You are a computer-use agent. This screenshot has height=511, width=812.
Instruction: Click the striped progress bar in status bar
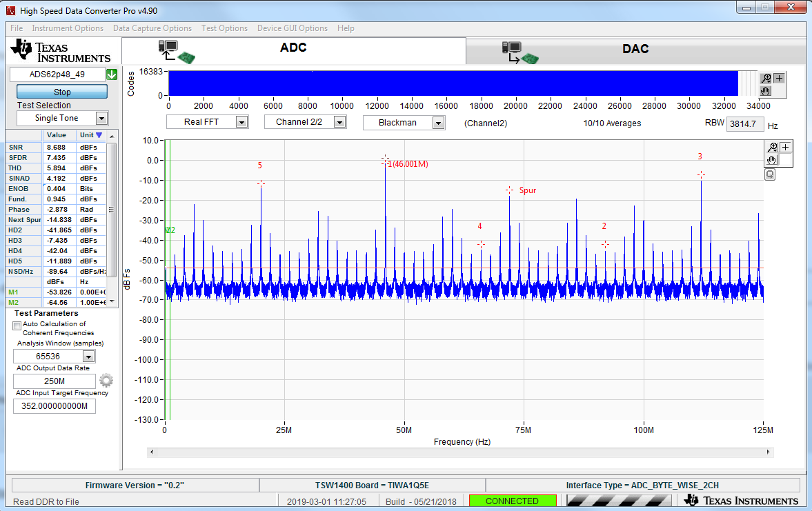[619, 501]
